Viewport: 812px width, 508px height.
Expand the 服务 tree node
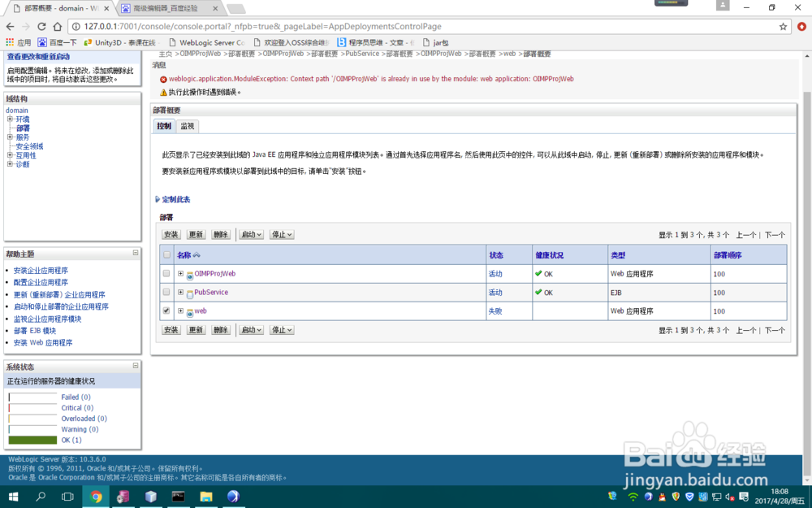tap(10, 137)
